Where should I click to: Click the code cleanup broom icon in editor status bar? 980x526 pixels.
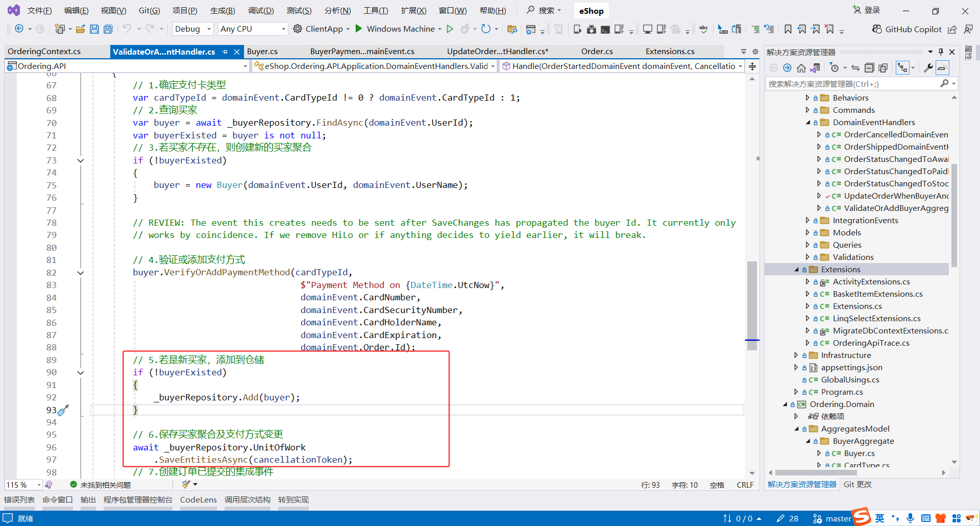point(186,484)
